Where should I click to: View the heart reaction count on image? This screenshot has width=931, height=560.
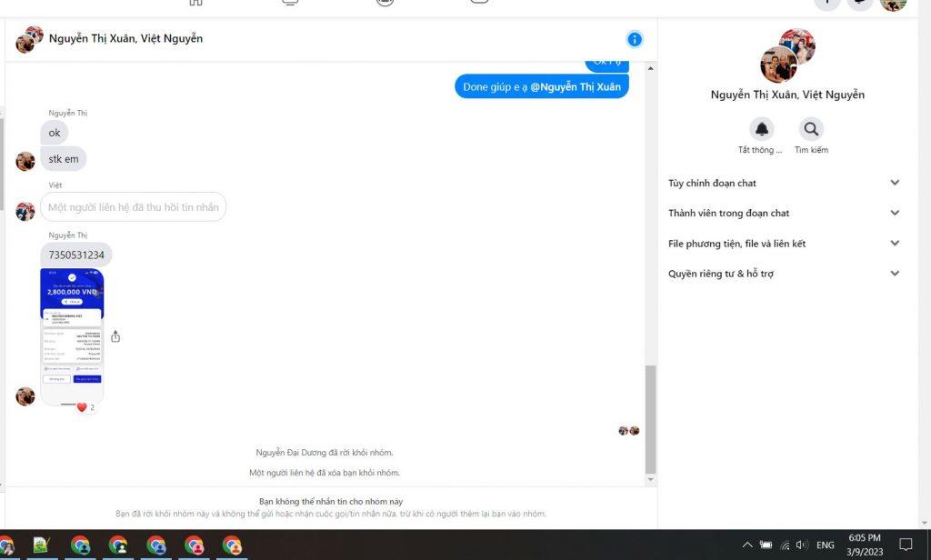coord(85,407)
